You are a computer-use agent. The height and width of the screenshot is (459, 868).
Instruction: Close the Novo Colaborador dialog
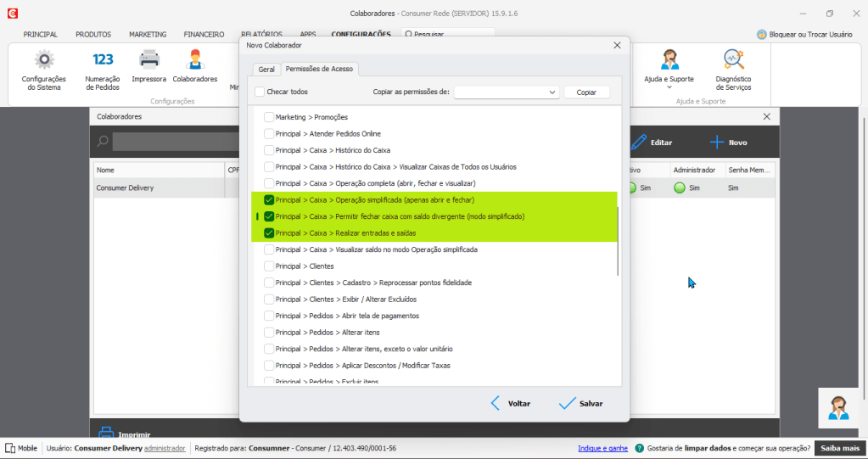click(x=617, y=46)
